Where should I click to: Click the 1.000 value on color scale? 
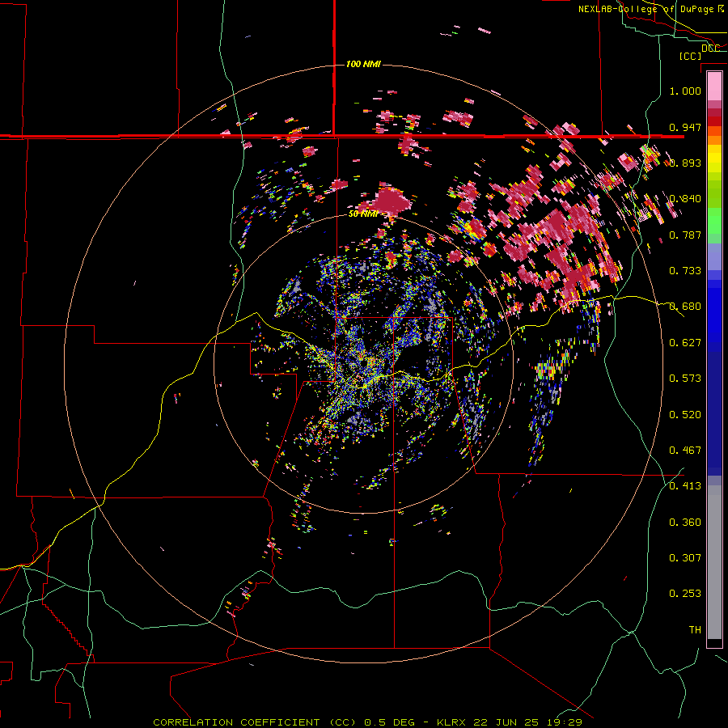point(685,91)
